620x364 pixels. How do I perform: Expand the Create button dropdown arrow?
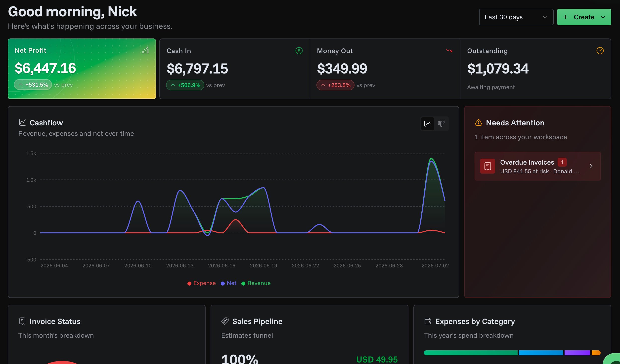click(603, 17)
